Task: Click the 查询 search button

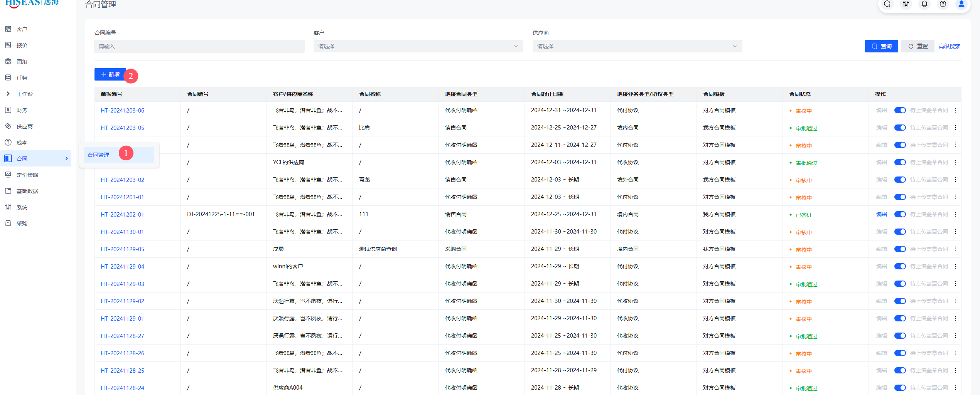Action: pyautogui.click(x=881, y=46)
